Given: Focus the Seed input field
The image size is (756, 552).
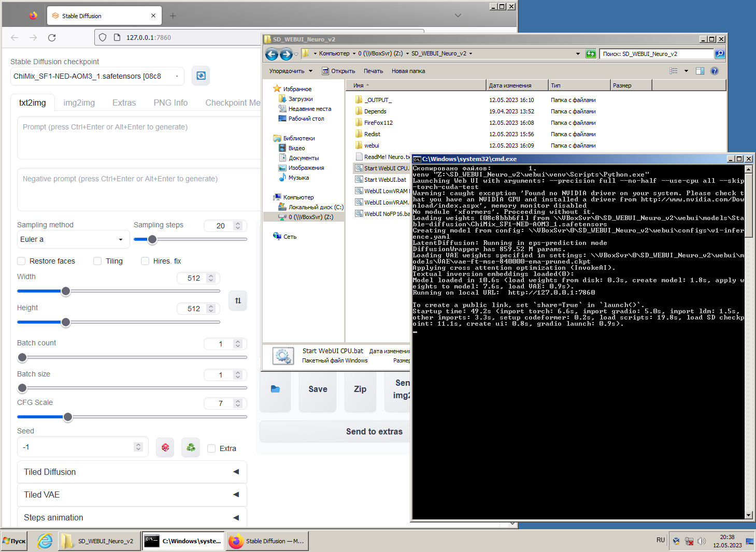Looking at the screenshot, I should coord(83,447).
